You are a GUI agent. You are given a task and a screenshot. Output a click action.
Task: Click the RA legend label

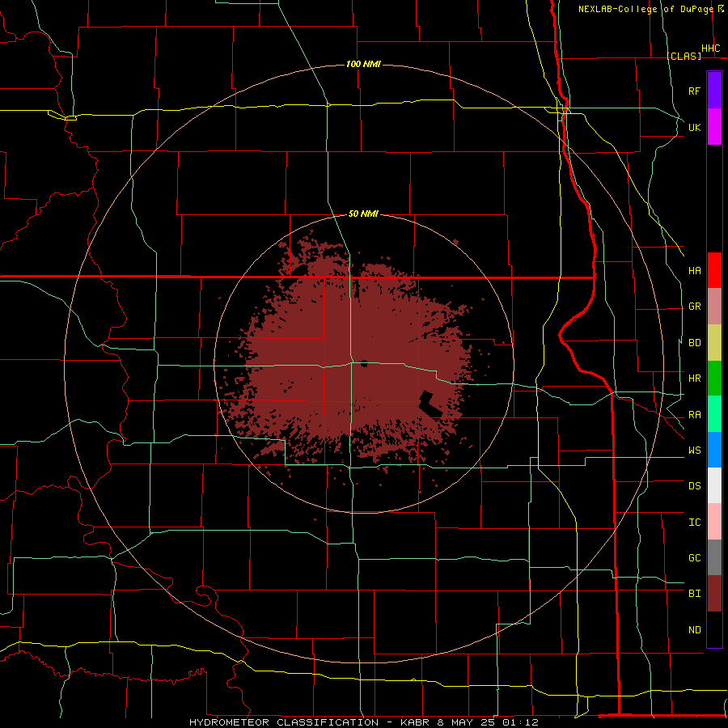[x=694, y=415]
